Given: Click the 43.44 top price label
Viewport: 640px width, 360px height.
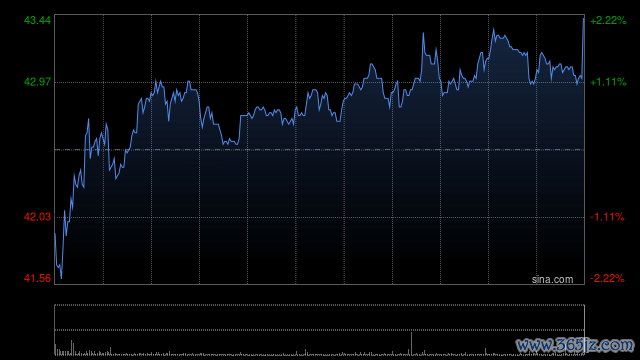Looking at the screenshot, I should pos(38,20).
